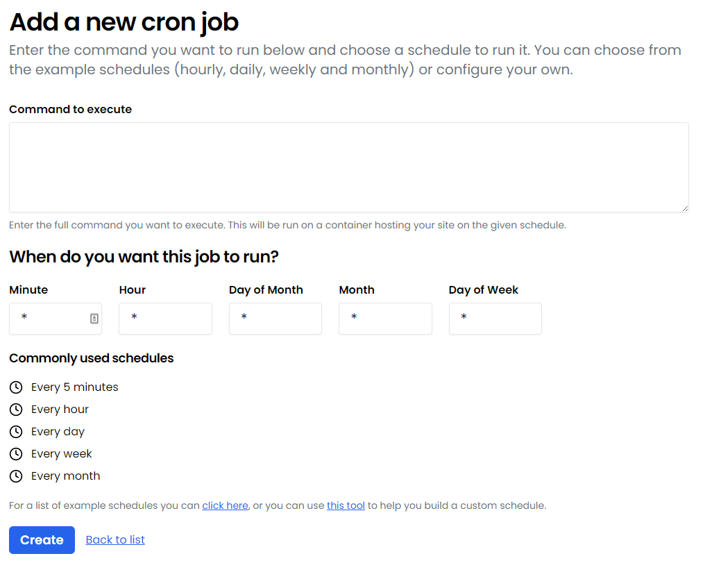Click the textarea resize handle corner

pos(685,208)
